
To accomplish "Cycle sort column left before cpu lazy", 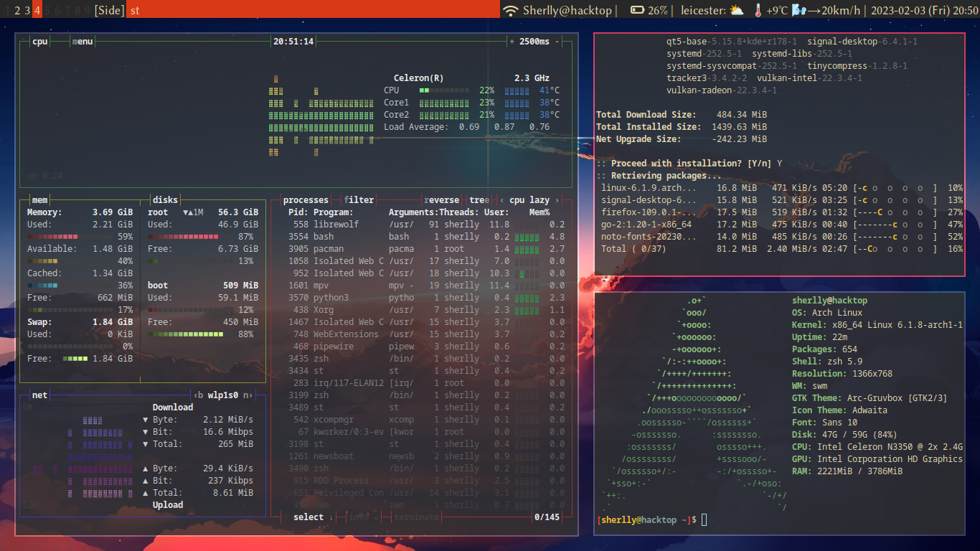I will [501, 200].
